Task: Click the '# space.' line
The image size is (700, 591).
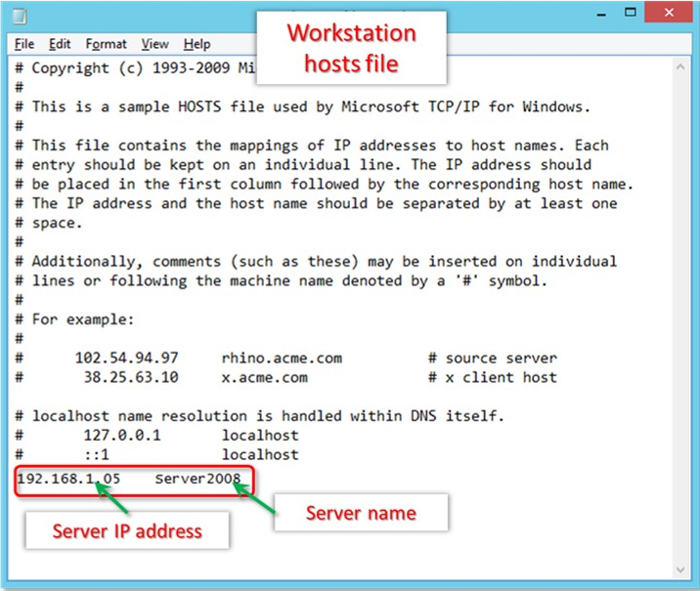Action: coord(49,223)
